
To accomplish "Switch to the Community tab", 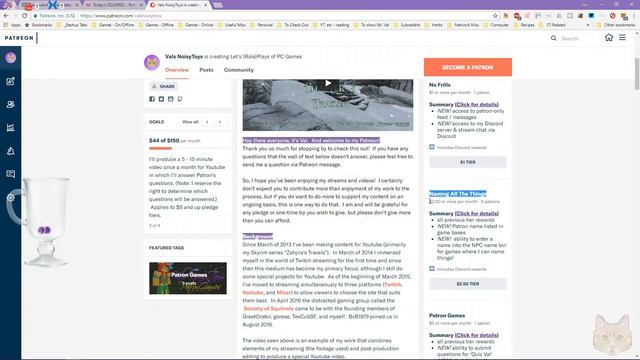I will [x=239, y=70].
